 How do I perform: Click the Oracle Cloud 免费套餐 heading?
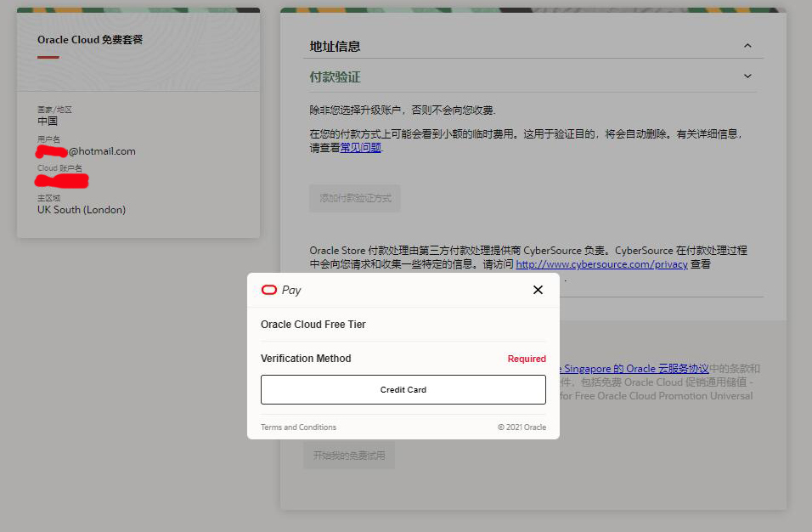pyautogui.click(x=89, y=40)
